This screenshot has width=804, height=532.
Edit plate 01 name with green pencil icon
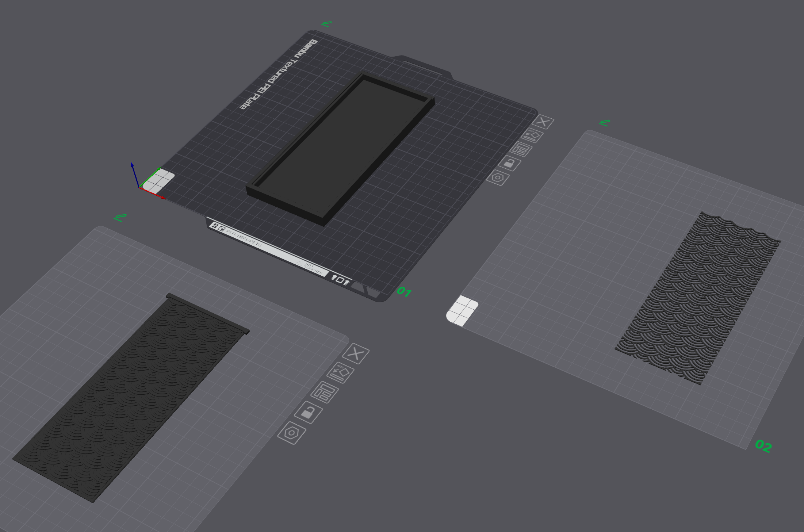click(327, 24)
